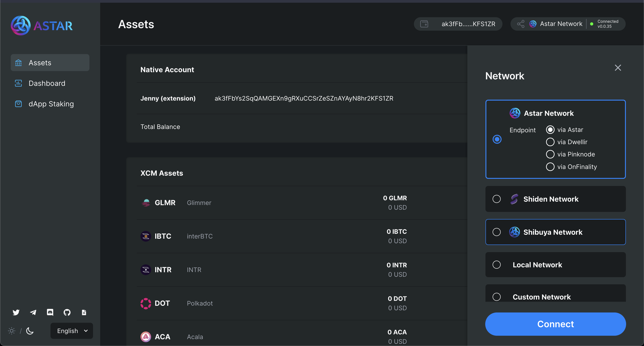Screen dimensions: 644x346
Task: Click the Native Account heading
Action: [x=167, y=70]
